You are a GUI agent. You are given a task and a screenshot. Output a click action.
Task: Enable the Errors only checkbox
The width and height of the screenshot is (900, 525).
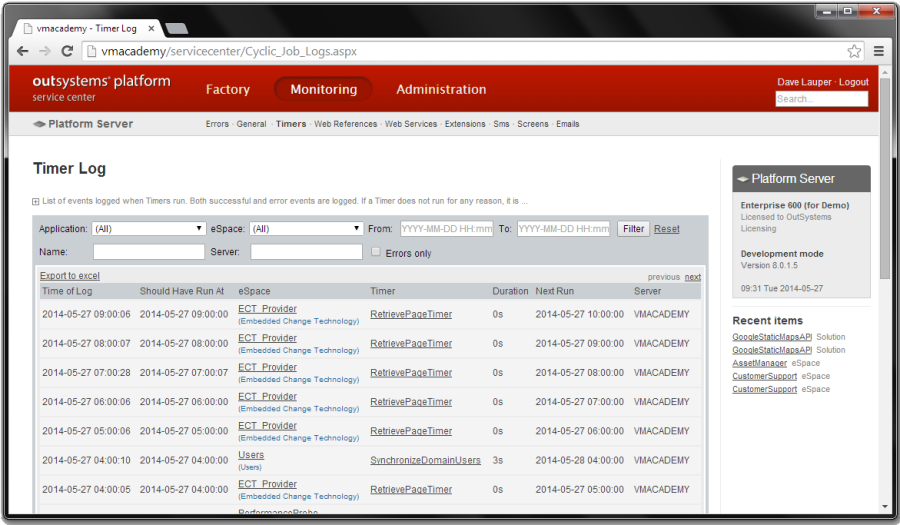coord(376,252)
